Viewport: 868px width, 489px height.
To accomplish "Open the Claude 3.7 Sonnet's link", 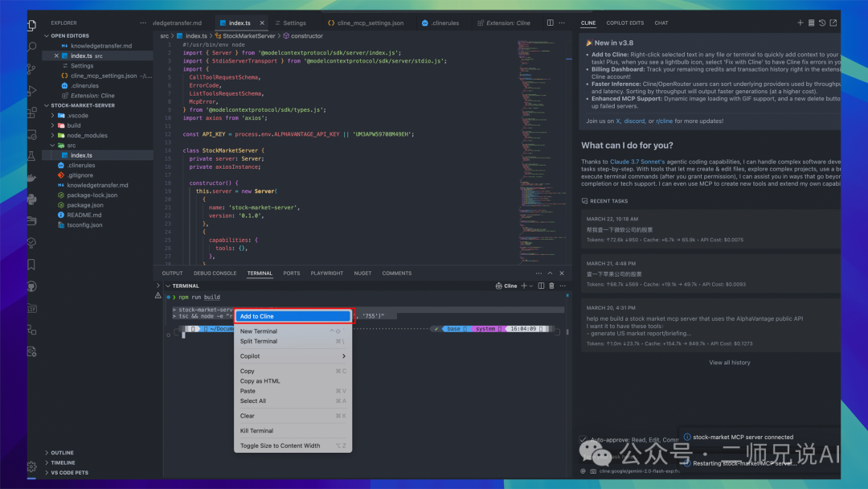I will (637, 162).
